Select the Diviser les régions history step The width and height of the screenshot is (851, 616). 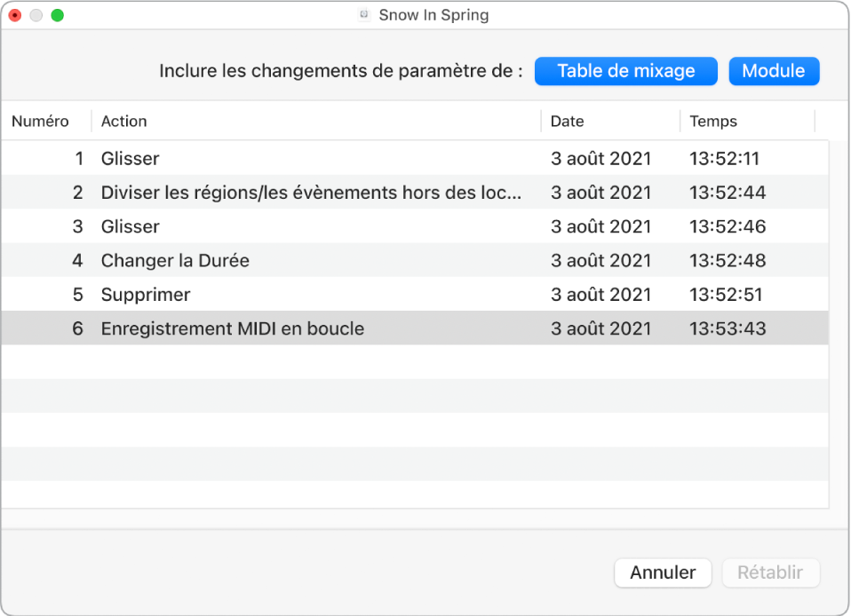click(x=266, y=192)
